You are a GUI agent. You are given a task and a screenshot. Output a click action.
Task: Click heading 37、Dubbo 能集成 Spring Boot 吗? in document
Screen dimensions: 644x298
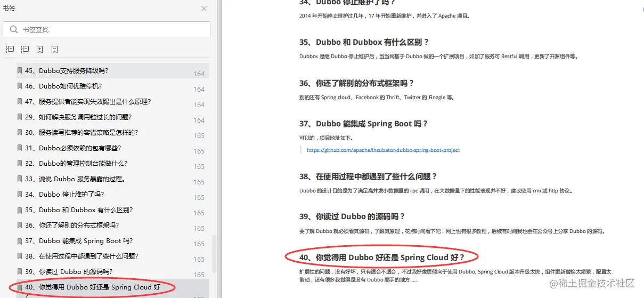363,124
